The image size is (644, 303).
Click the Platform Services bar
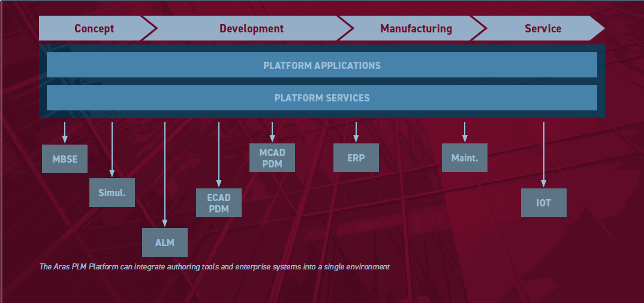point(321,97)
